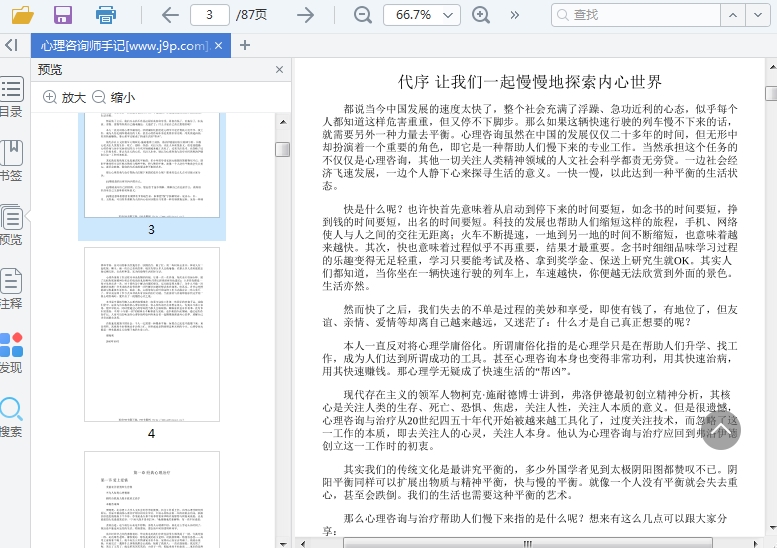Click document vertical scrollbar up arrow

[772, 66]
